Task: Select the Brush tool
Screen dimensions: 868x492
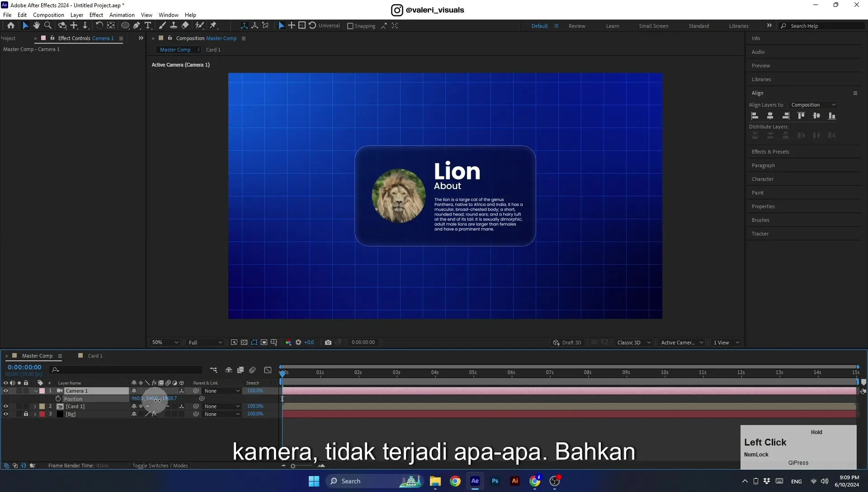Action: pyautogui.click(x=162, y=26)
